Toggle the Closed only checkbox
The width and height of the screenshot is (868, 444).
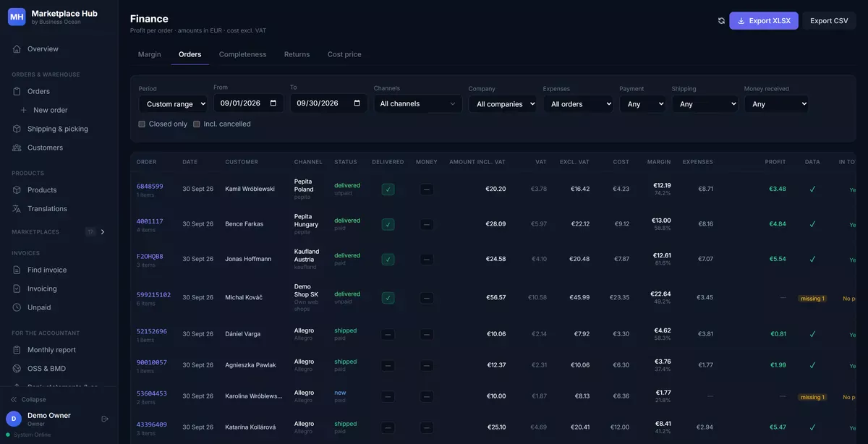(x=142, y=124)
